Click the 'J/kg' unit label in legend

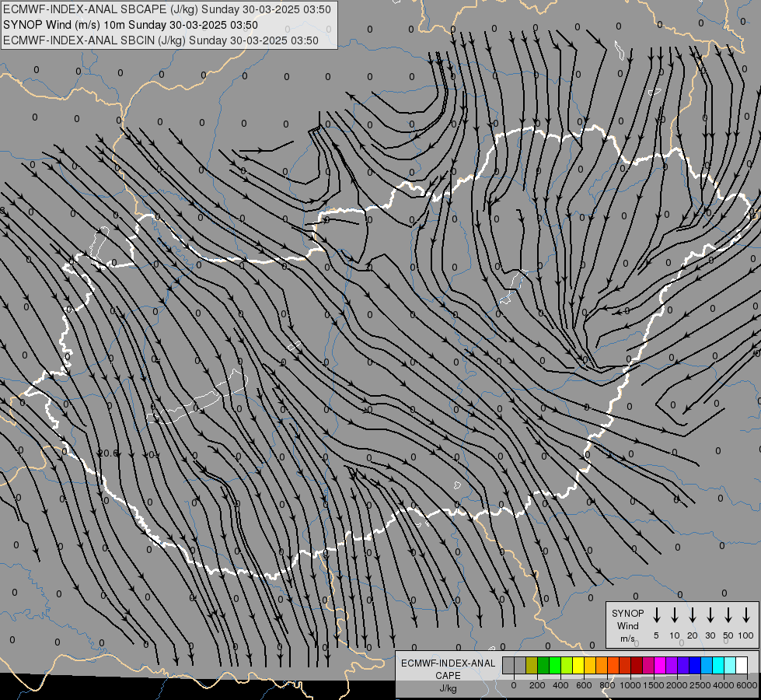click(x=448, y=688)
